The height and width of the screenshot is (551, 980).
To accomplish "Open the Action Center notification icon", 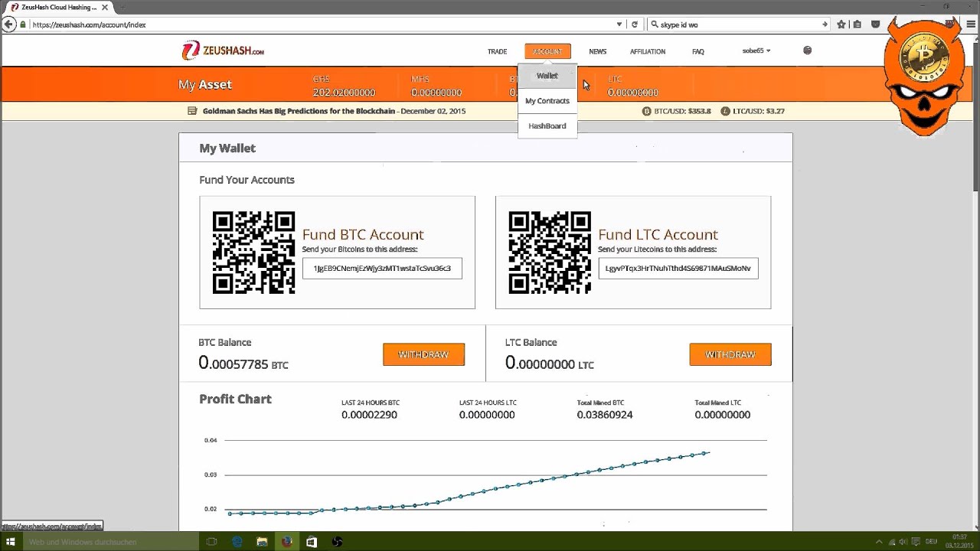I will coord(915,542).
